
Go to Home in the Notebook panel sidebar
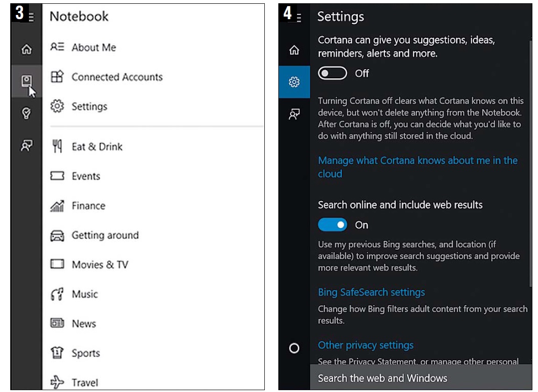[27, 49]
